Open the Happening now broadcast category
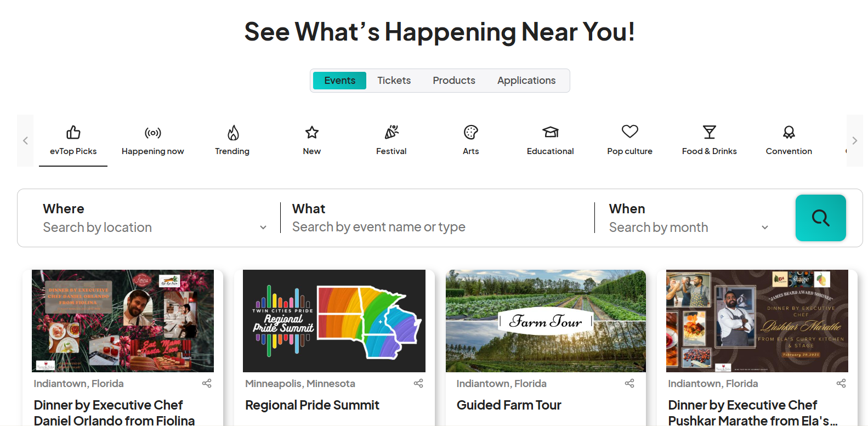868x426 pixels. [x=152, y=140]
